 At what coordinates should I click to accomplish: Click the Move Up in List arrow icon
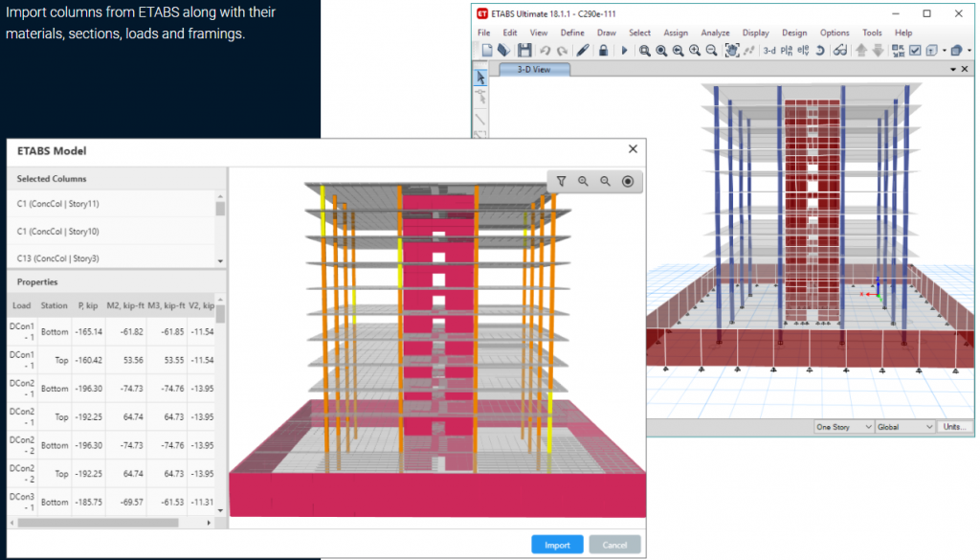pos(861,51)
